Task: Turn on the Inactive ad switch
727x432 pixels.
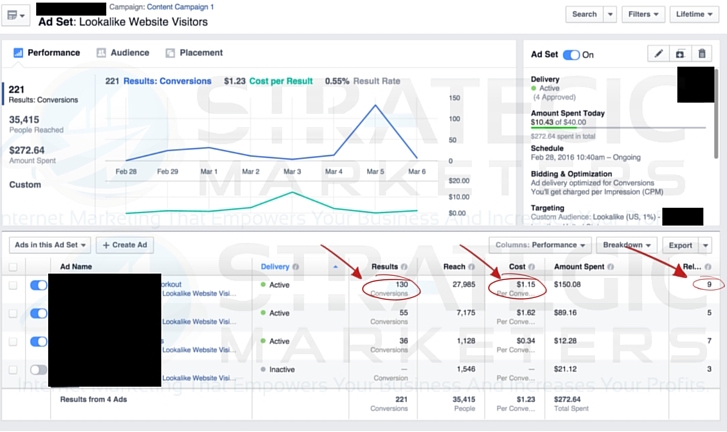Action: (38, 370)
